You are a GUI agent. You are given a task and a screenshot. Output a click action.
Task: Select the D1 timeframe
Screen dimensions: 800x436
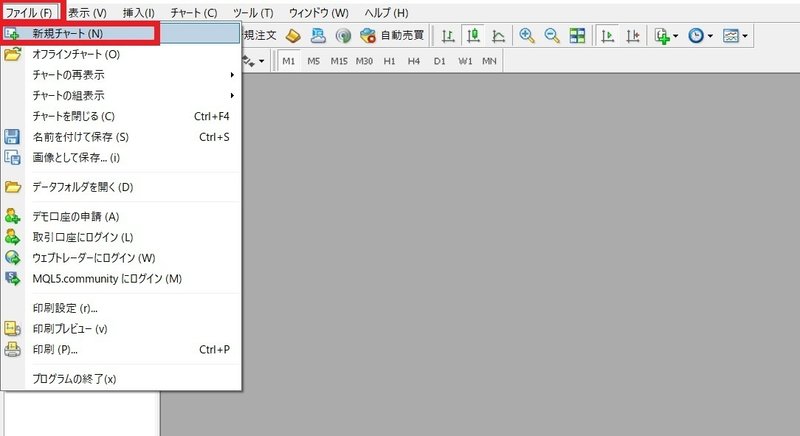[x=439, y=61]
